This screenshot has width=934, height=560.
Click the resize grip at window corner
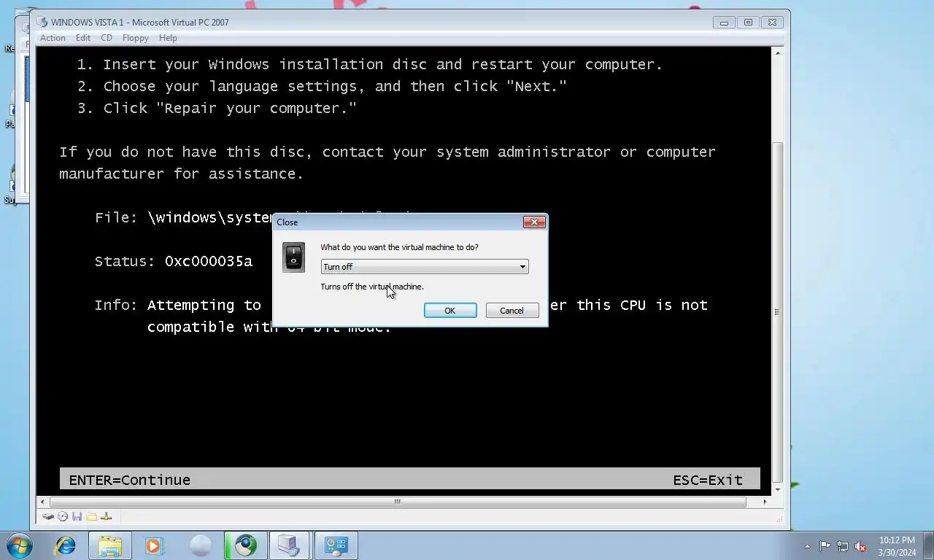click(779, 518)
